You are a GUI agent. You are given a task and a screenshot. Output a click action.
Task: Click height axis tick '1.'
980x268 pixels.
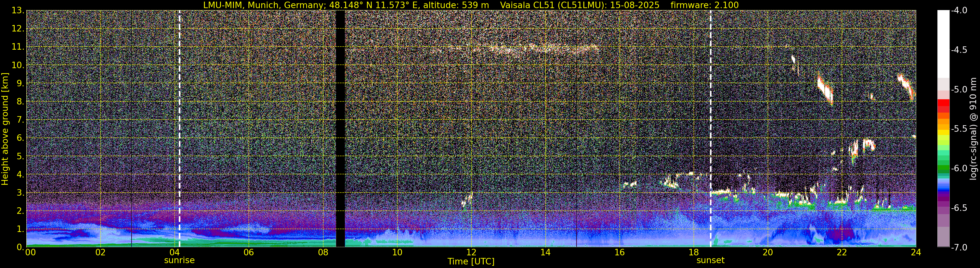click(x=21, y=229)
